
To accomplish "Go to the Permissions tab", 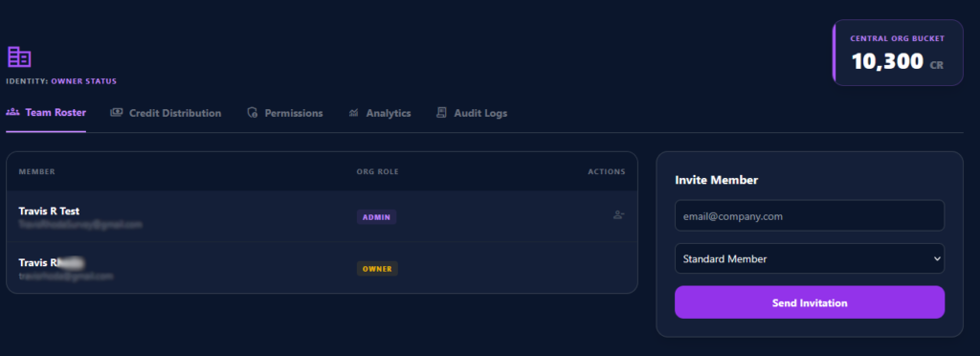I will click(x=285, y=113).
